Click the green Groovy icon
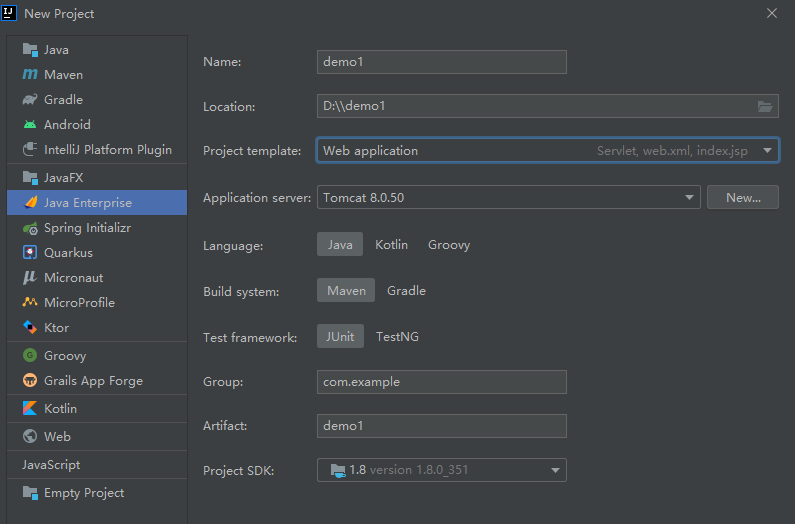This screenshot has width=795, height=524. click(x=30, y=355)
